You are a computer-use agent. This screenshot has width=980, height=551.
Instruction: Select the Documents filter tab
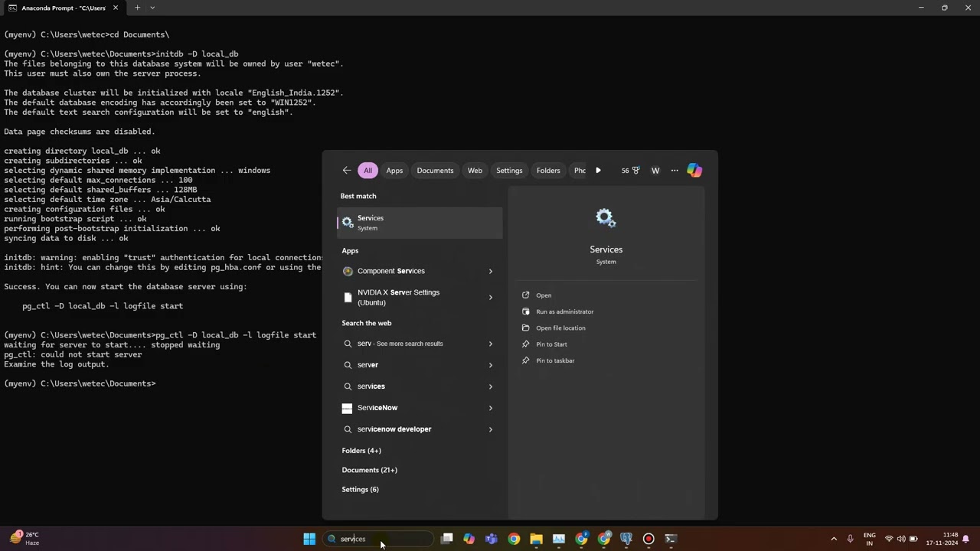pos(435,171)
